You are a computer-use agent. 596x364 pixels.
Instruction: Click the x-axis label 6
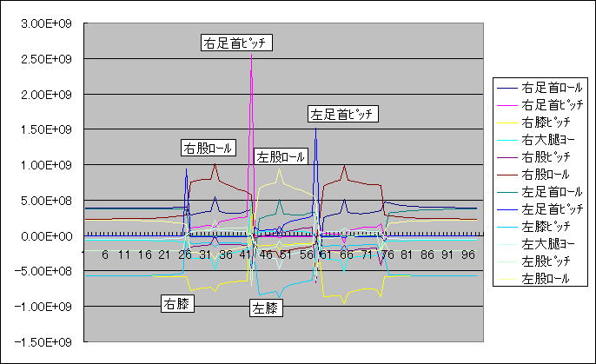105,255
